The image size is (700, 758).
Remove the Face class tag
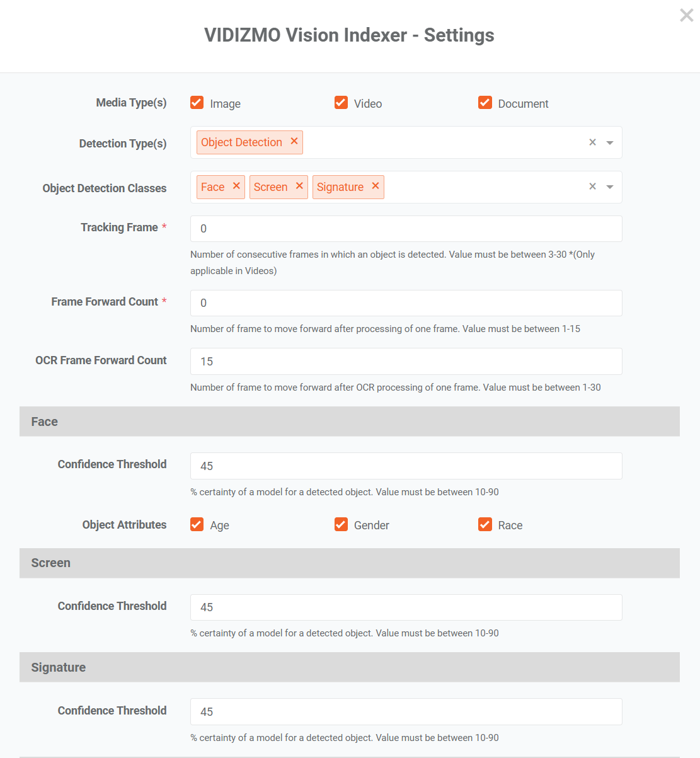point(236,187)
